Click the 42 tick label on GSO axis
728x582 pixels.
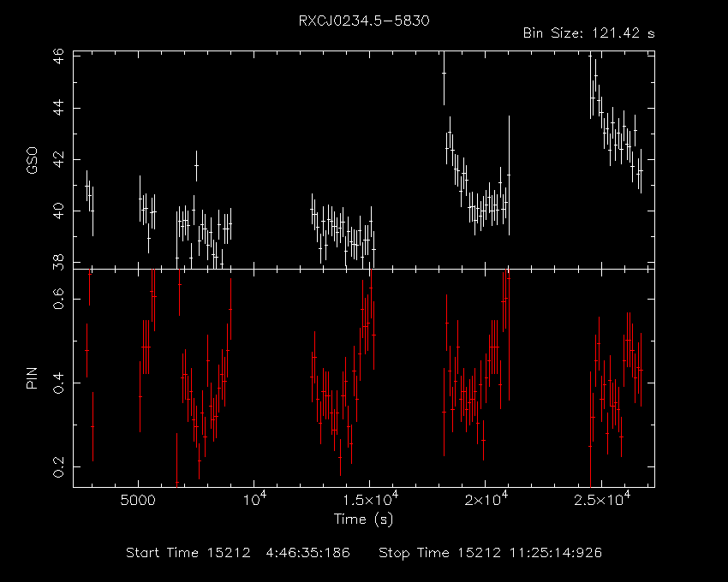point(59,159)
